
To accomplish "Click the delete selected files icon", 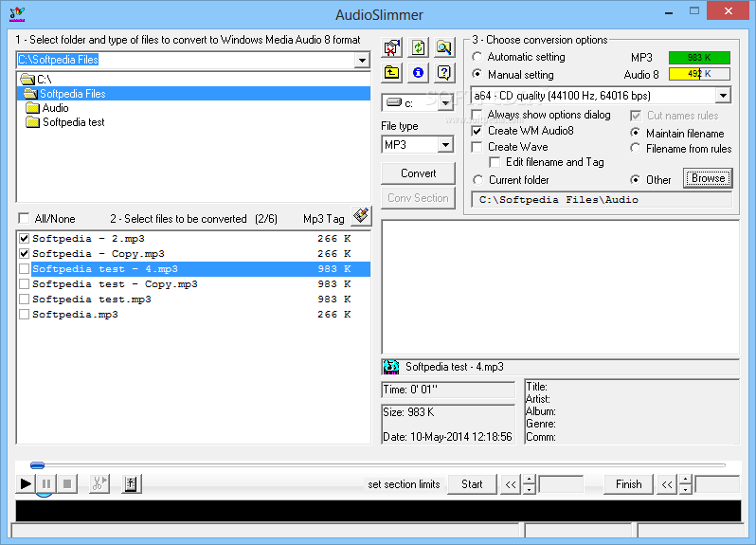I will click(x=392, y=47).
